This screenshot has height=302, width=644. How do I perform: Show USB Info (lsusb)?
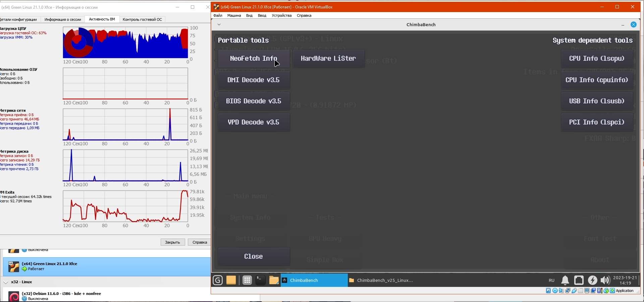tap(597, 101)
